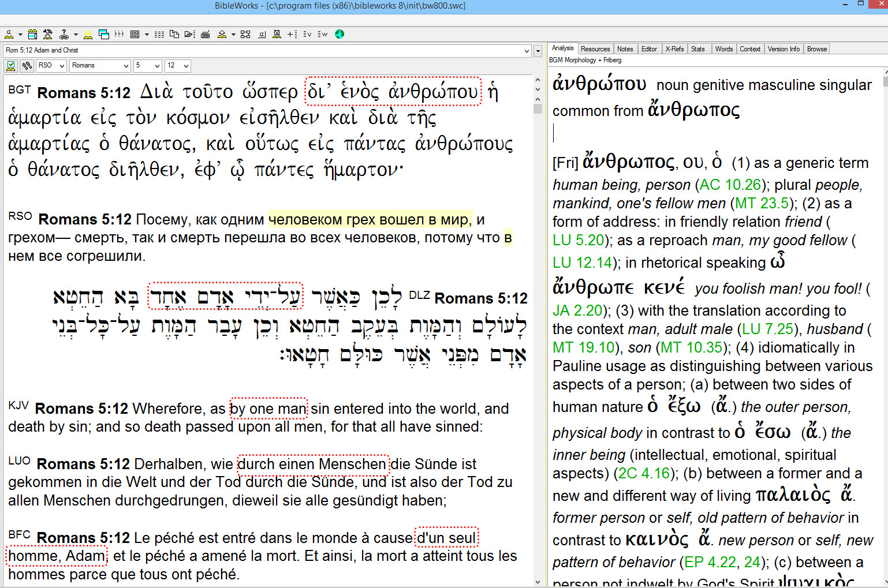
Task: Click the dotted multi-column list icon
Action: (159, 35)
